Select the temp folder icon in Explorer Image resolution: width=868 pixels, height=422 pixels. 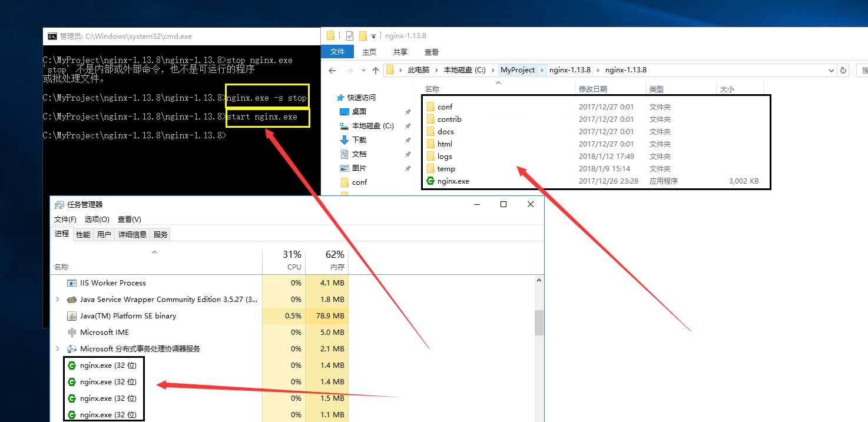point(430,169)
